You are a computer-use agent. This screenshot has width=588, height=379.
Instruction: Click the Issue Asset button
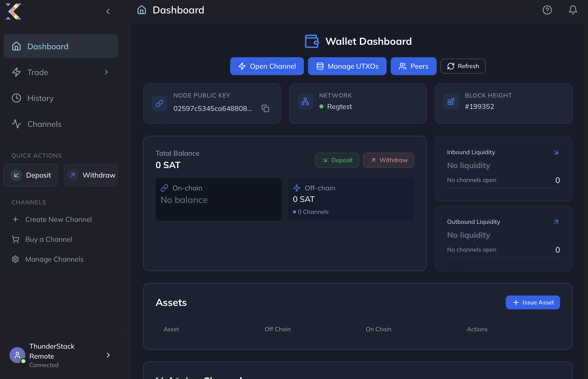(533, 302)
